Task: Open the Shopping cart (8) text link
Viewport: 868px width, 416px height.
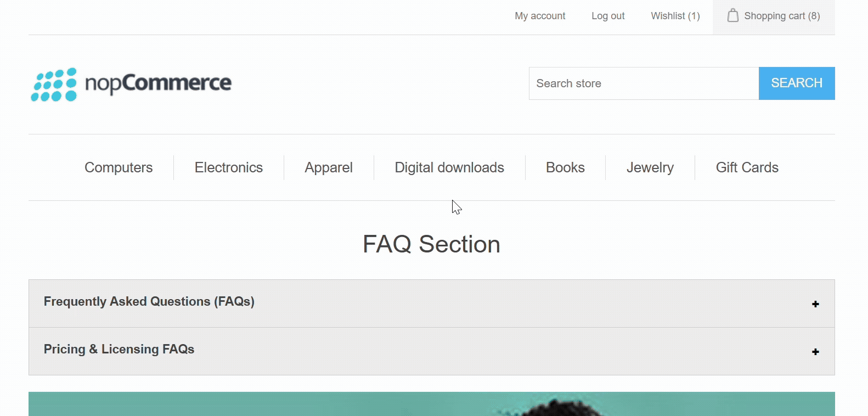Action: pyautogui.click(x=782, y=16)
